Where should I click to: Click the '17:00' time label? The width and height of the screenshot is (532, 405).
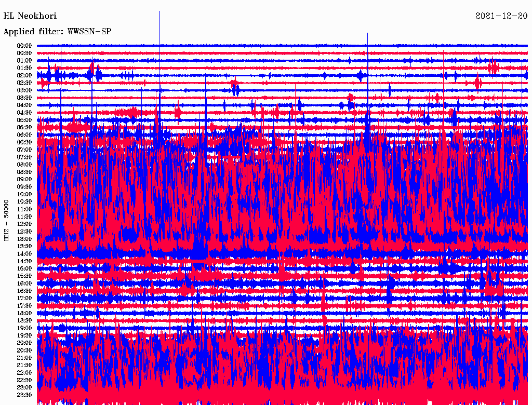click(x=24, y=299)
